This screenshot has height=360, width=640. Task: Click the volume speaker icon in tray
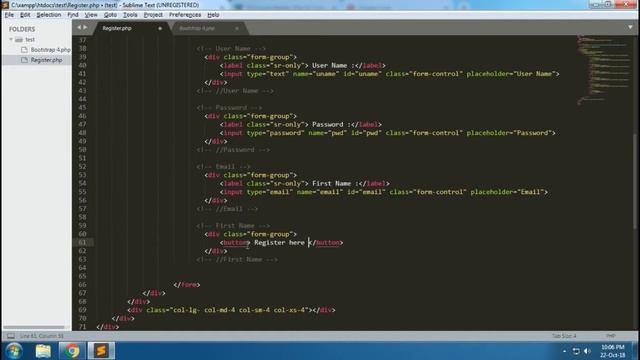(x=587, y=351)
